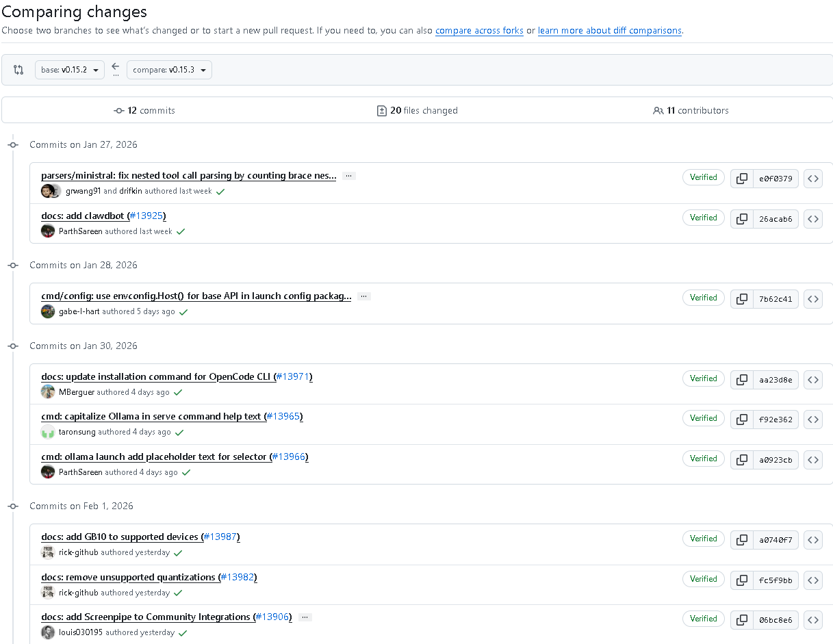Browse repository at commit aa23d8e
The image size is (833, 644).
tap(813, 380)
